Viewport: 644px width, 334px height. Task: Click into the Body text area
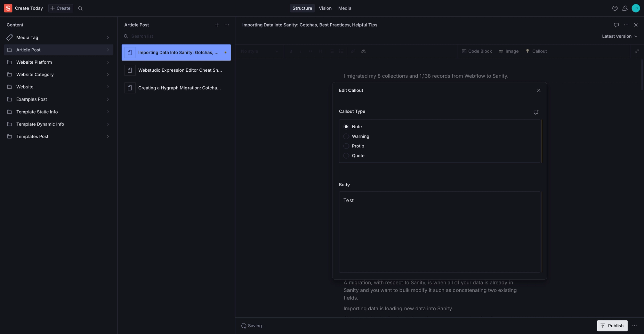click(x=439, y=232)
